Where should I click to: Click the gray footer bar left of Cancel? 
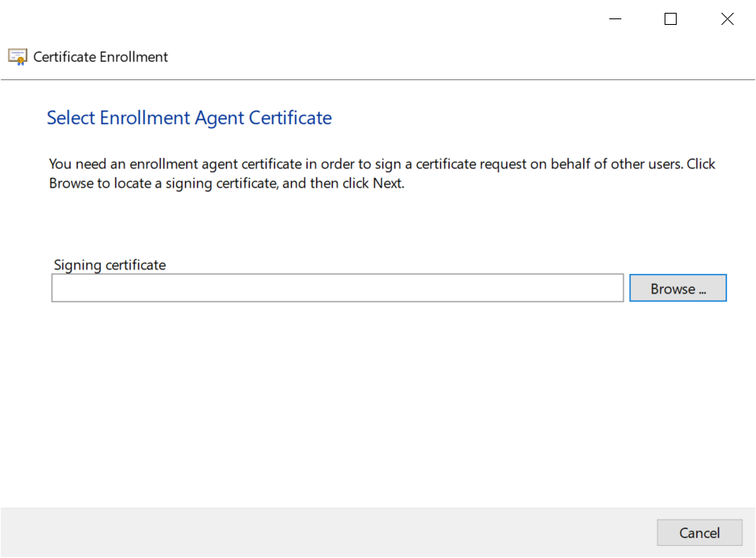pos(321,532)
